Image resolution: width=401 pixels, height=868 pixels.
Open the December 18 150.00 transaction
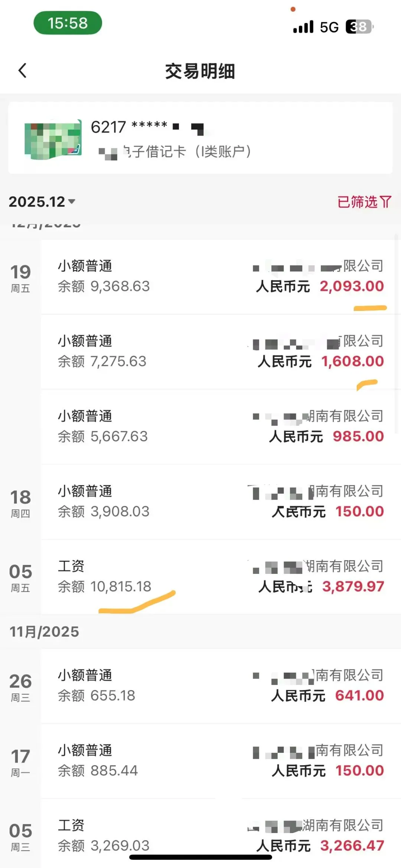(221, 501)
